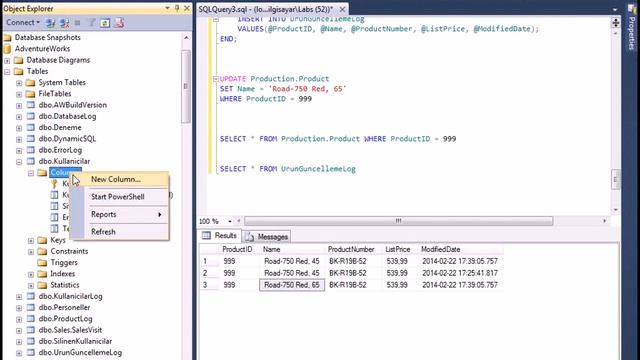The image size is (640, 360).
Task: Click the Connect Object Explorer icon
Action: (x=50, y=23)
